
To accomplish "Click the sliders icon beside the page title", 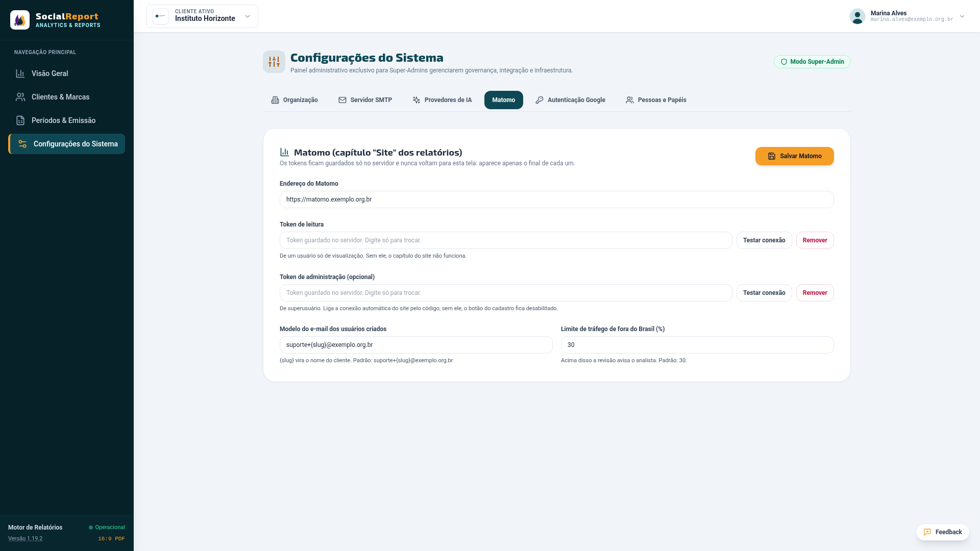I will [274, 62].
